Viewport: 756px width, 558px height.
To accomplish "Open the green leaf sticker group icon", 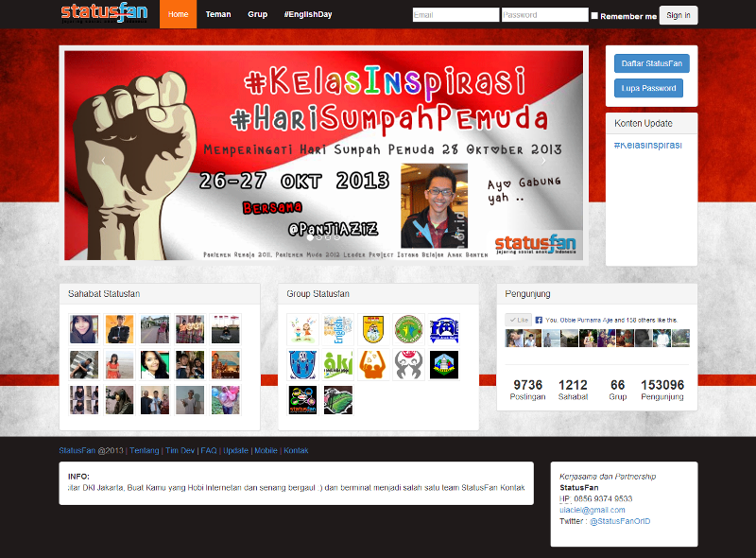I will click(338, 400).
